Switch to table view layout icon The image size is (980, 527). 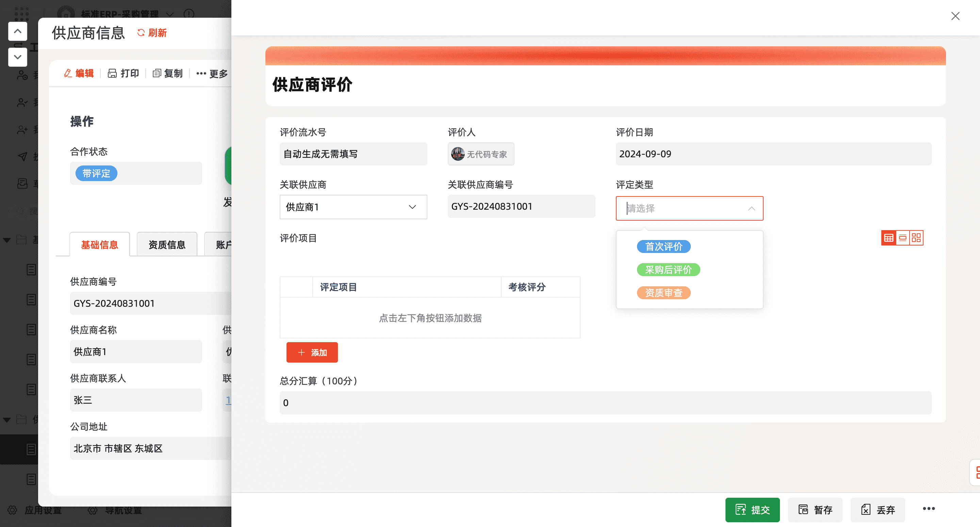click(x=888, y=238)
